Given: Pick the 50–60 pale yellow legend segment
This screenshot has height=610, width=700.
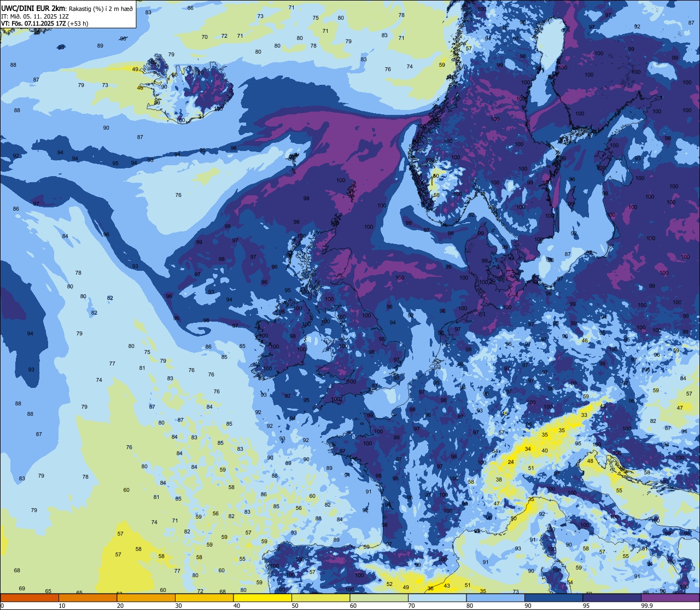Looking at the screenshot, I should [x=320, y=597].
